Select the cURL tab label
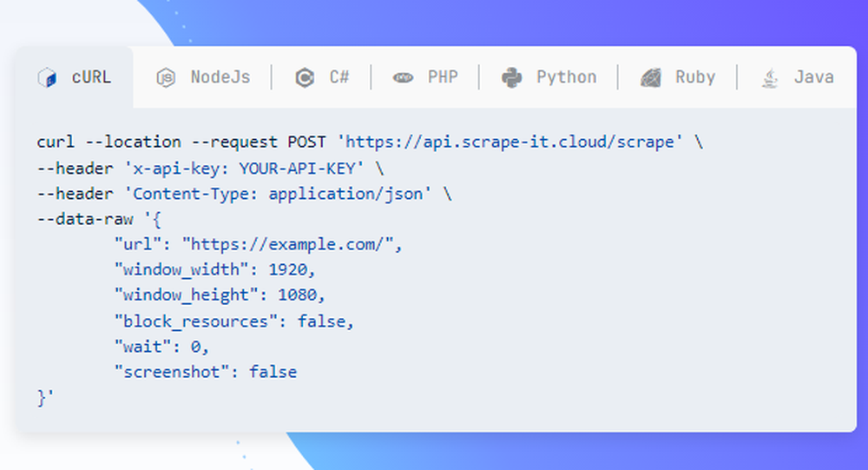Screen dimensions: 868x470 pos(91,77)
